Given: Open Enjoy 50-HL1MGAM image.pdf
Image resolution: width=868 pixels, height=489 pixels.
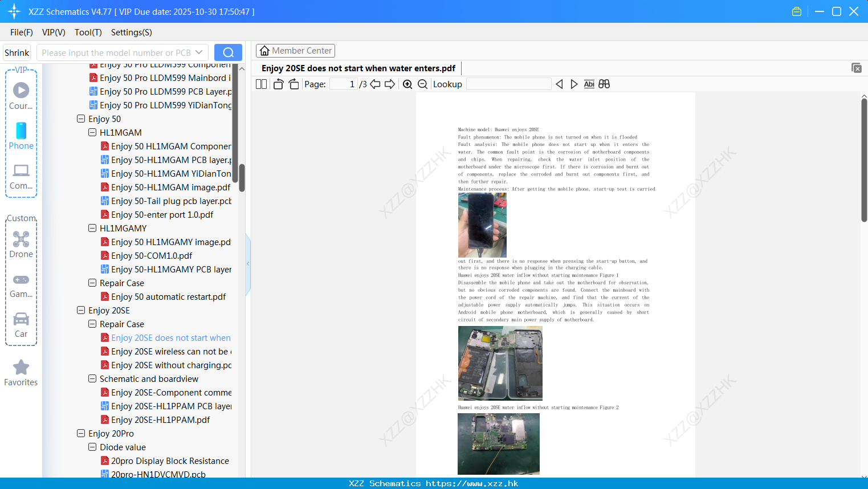Looking at the screenshot, I should [x=170, y=188].
